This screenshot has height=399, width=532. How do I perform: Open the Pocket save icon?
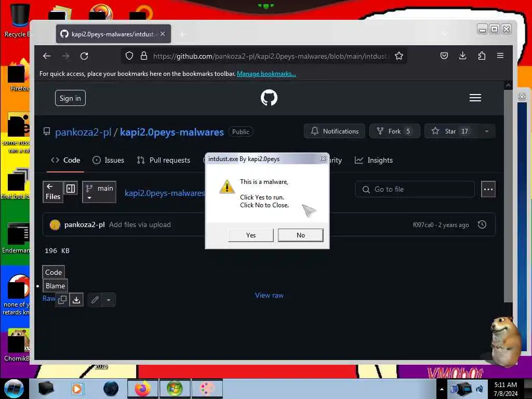point(444,56)
